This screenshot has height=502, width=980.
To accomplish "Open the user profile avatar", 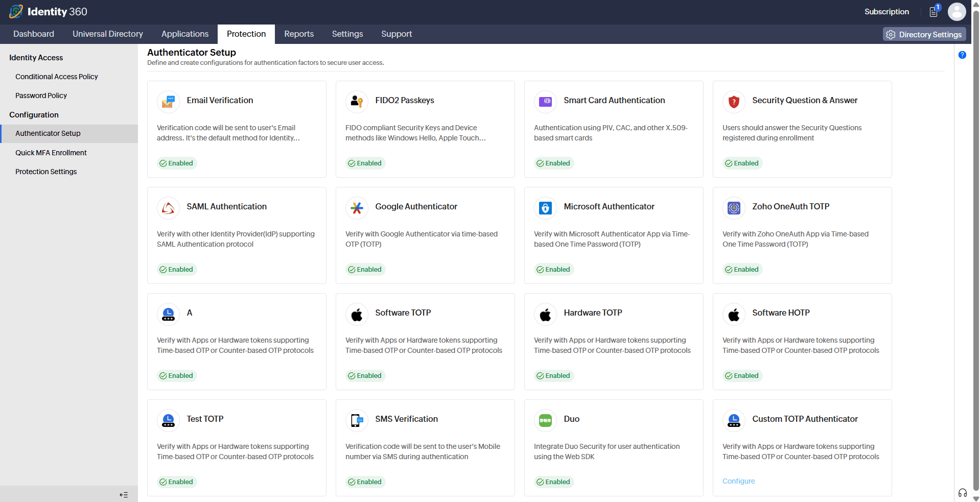I will pos(956,12).
